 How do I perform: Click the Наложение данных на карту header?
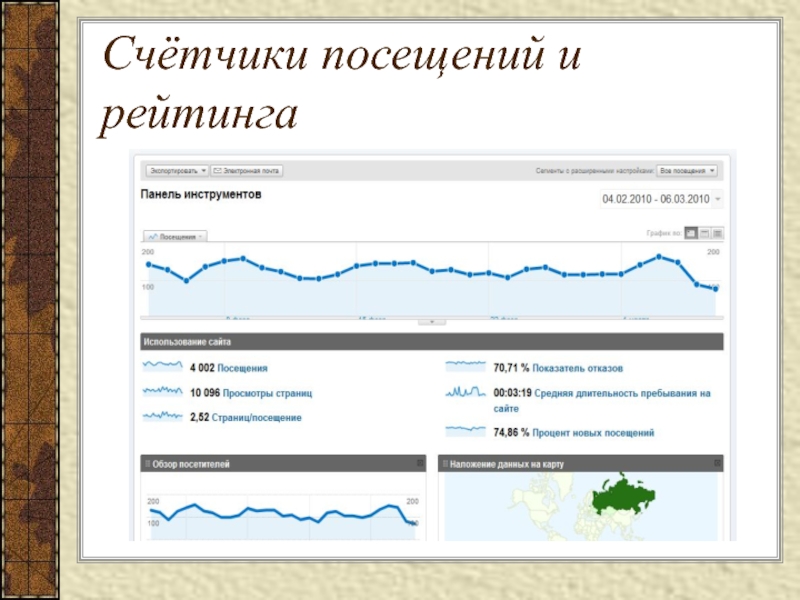click(x=581, y=464)
